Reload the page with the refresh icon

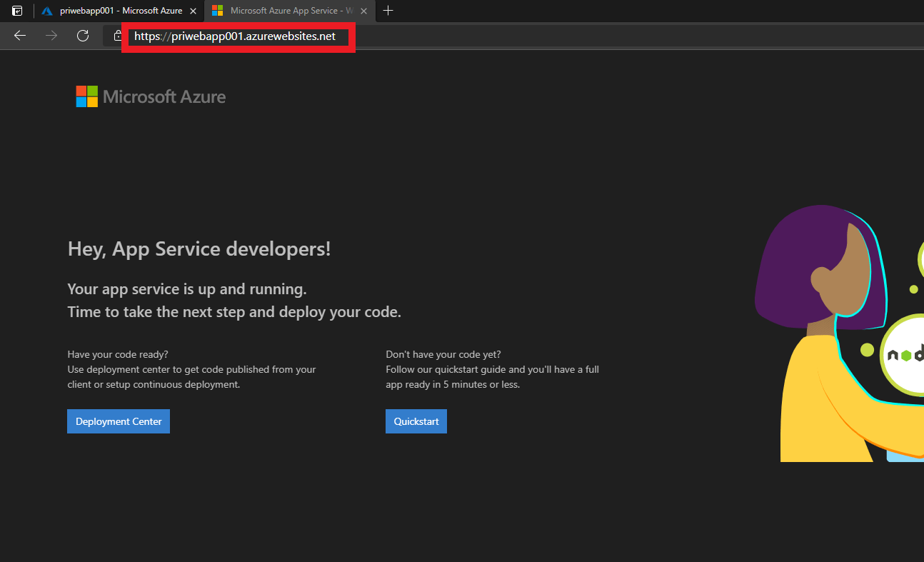pos(83,36)
